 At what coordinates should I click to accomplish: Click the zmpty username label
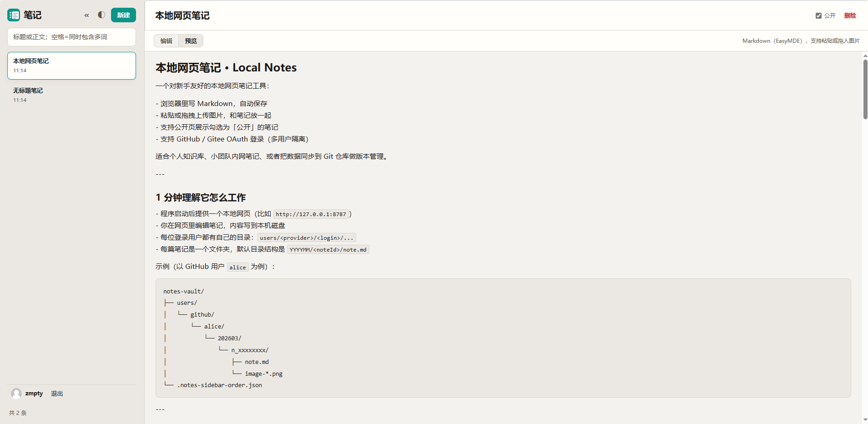click(x=34, y=394)
